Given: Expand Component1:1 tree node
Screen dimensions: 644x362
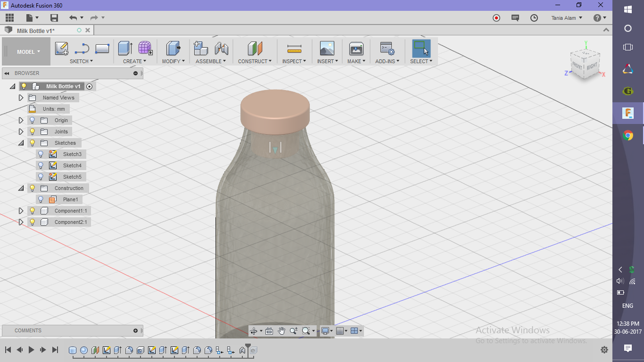Looking at the screenshot, I should (21, 211).
